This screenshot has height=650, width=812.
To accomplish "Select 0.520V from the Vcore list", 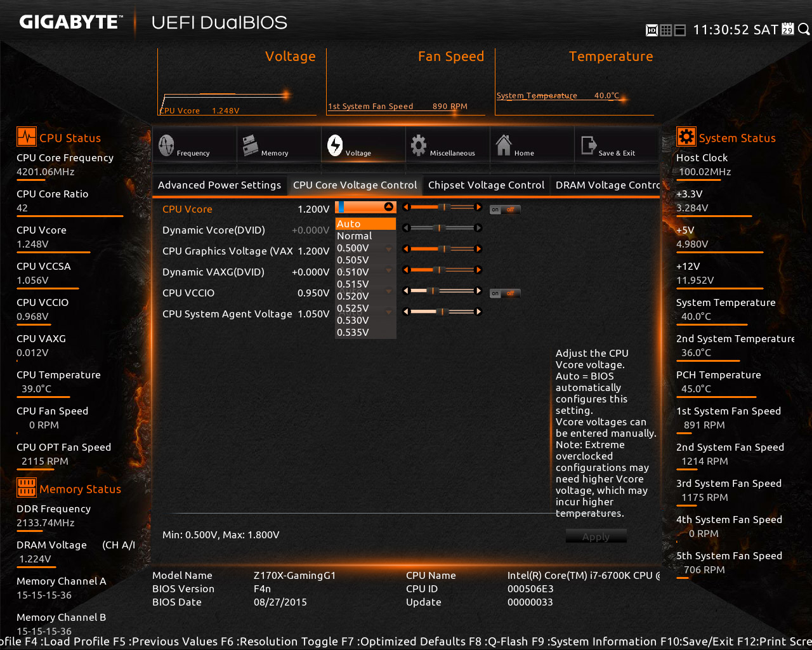I will [x=365, y=296].
